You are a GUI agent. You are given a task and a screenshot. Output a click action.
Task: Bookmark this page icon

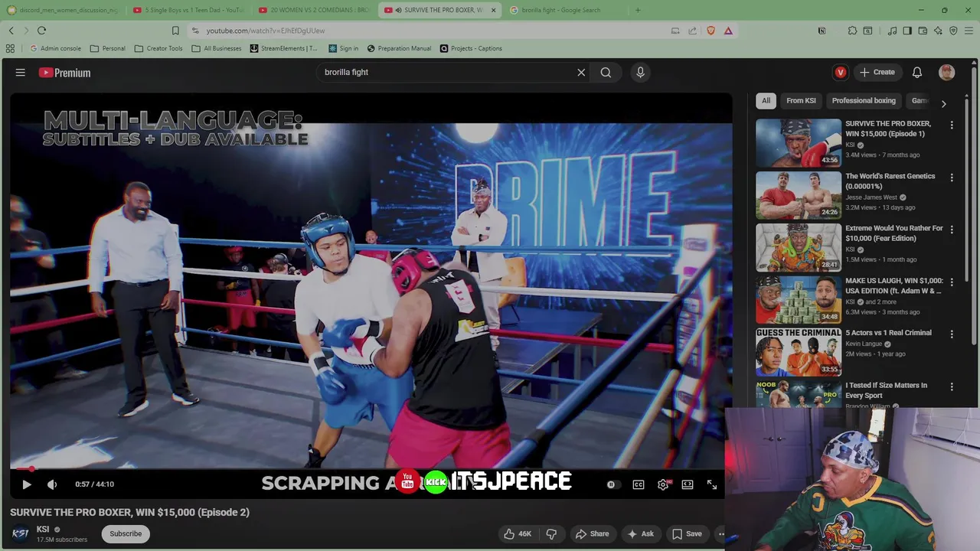[x=175, y=31]
